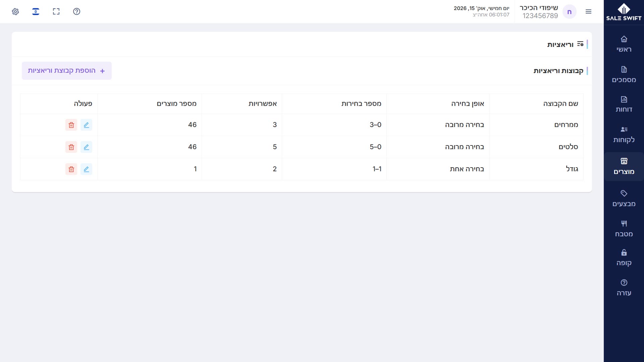Screen dimensions: 644x362
Task: Open the help question mark in header
Action: point(76,12)
